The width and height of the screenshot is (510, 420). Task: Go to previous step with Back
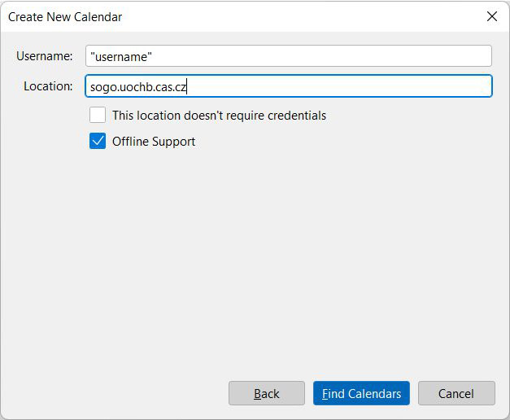pos(266,393)
